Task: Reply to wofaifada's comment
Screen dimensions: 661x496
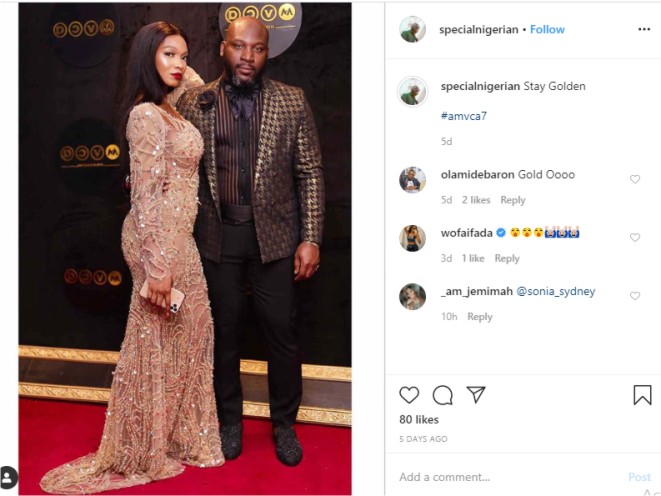Action: click(x=507, y=258)
